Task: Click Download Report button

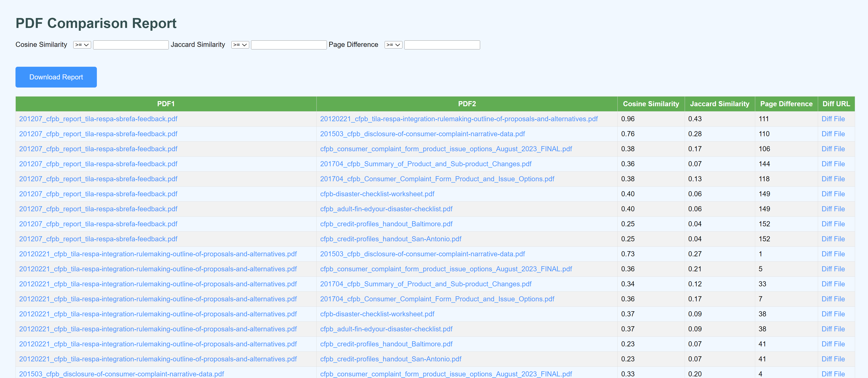Action: pos(56,77)
